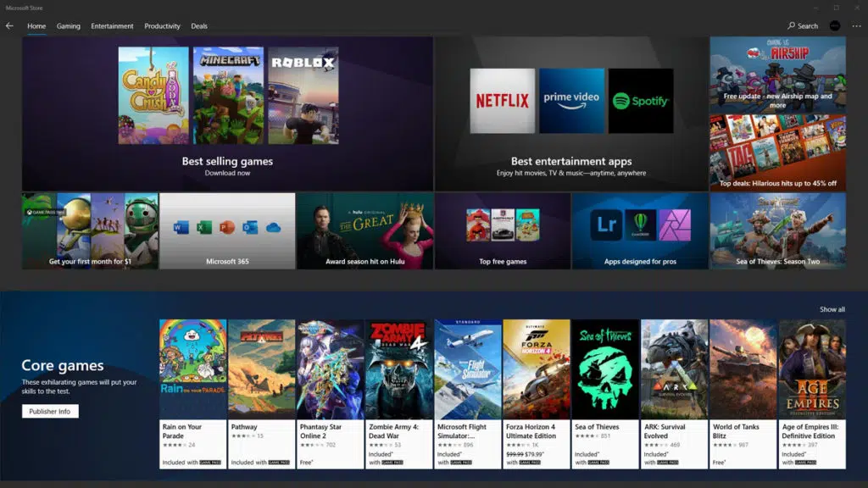868x488 pixels.
Task: Go back using the back arrow
Action: [x=9, y=25]
